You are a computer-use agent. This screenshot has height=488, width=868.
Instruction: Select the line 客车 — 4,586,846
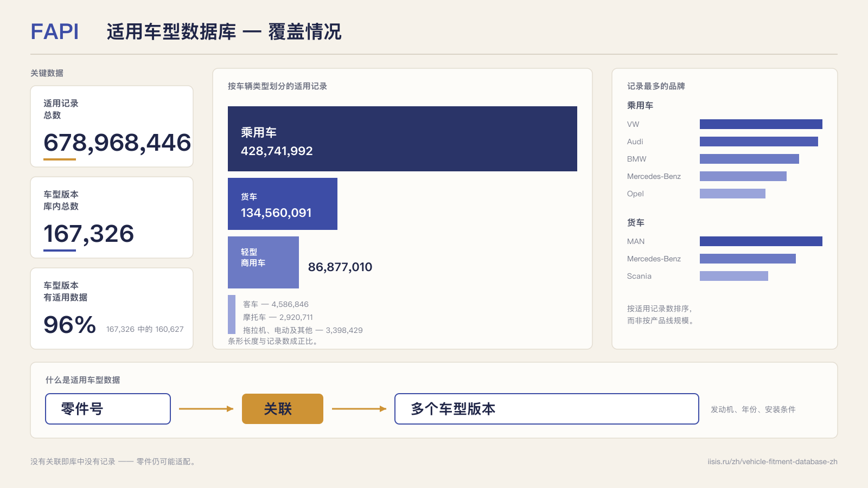276,304
